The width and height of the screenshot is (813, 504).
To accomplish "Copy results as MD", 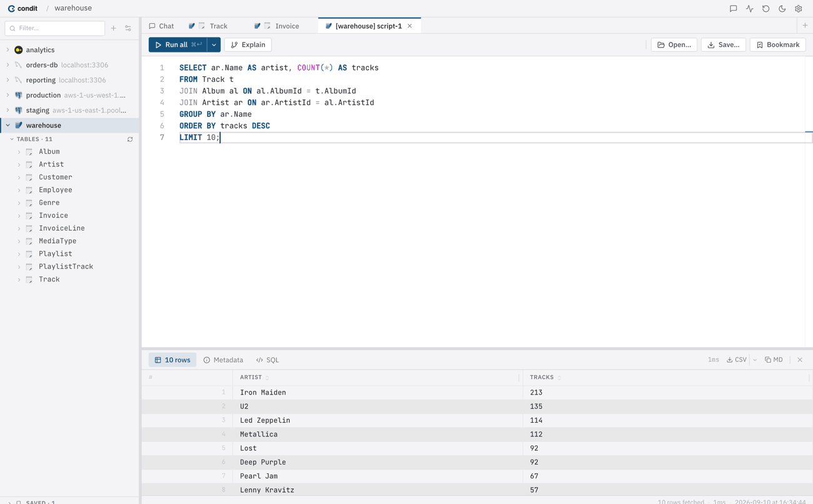I will 774,360.
